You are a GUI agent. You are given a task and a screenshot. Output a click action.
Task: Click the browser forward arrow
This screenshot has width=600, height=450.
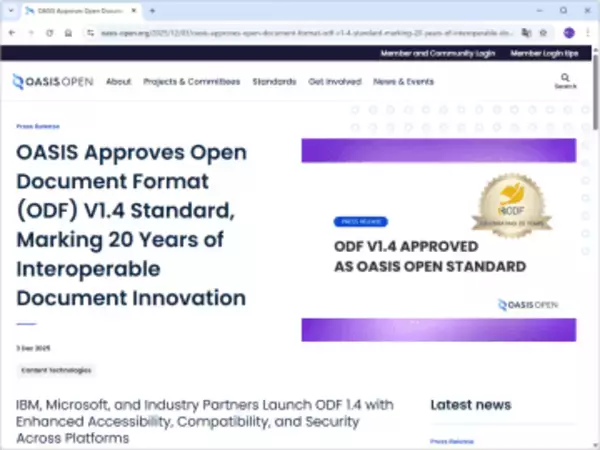[31, 33]
